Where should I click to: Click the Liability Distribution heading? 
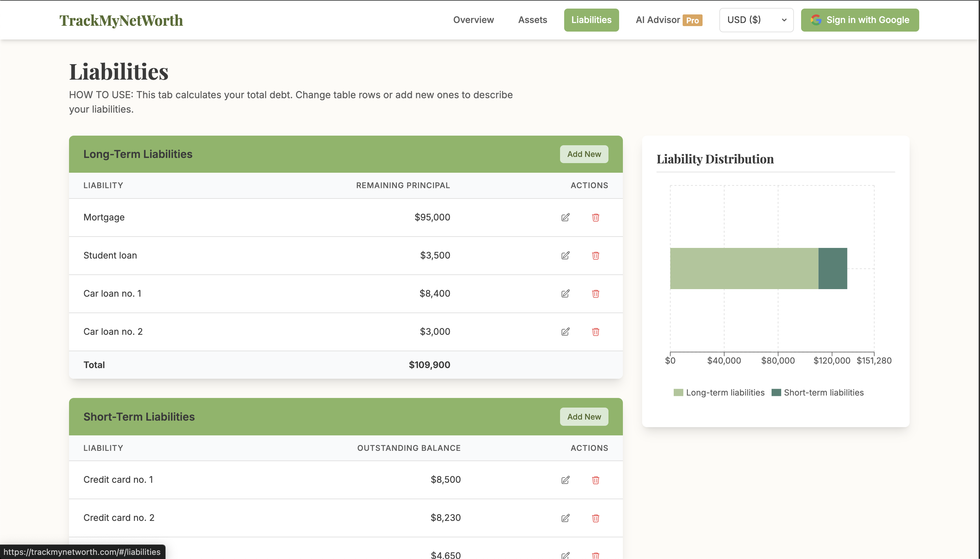click(715, 159)
